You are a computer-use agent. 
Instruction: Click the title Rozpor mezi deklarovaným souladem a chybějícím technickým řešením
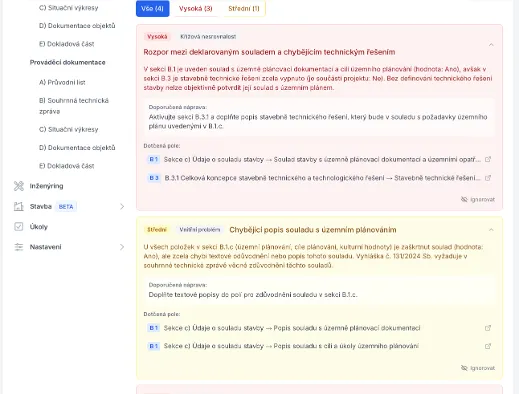pos(269,52)
